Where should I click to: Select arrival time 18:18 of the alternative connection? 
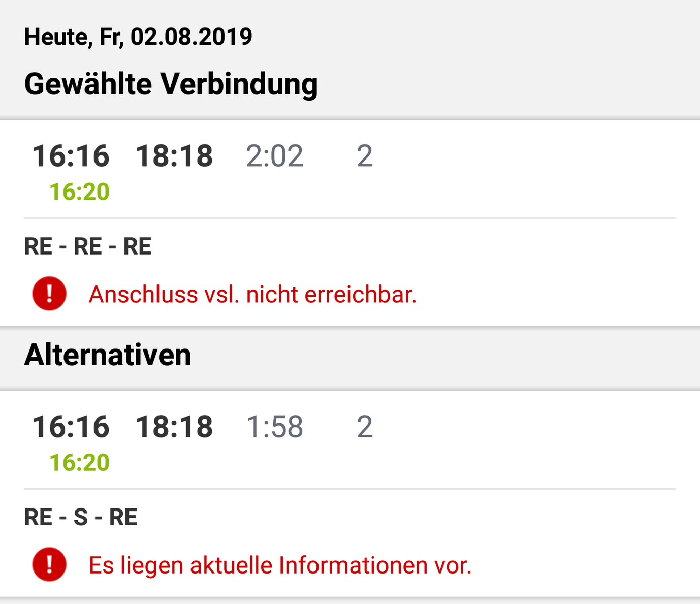174,427
